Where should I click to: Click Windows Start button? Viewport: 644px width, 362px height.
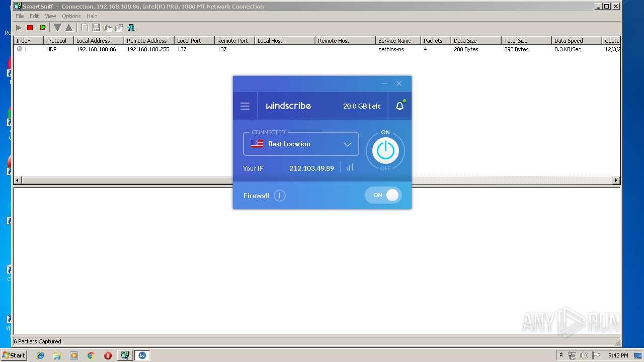tap(14, 355)
